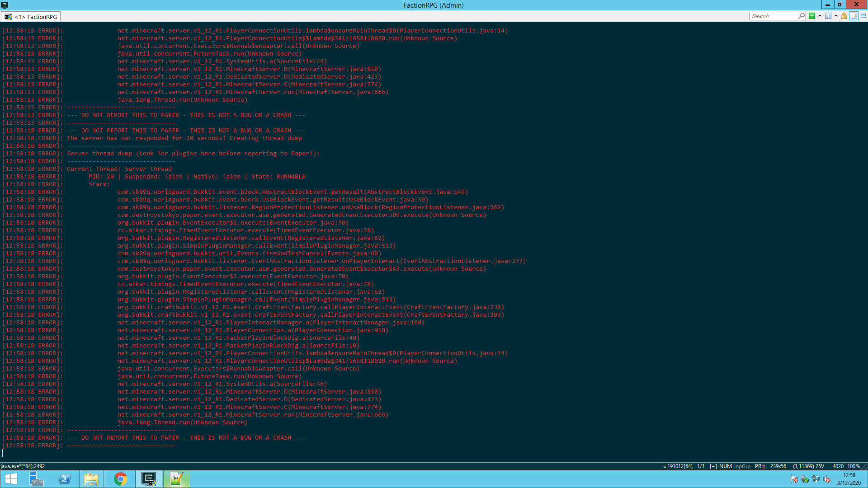This screenshot has height=488, width=868.
Task: Click the muted volume tray icon
Action: pyautogui.click(x=827, y=479)
